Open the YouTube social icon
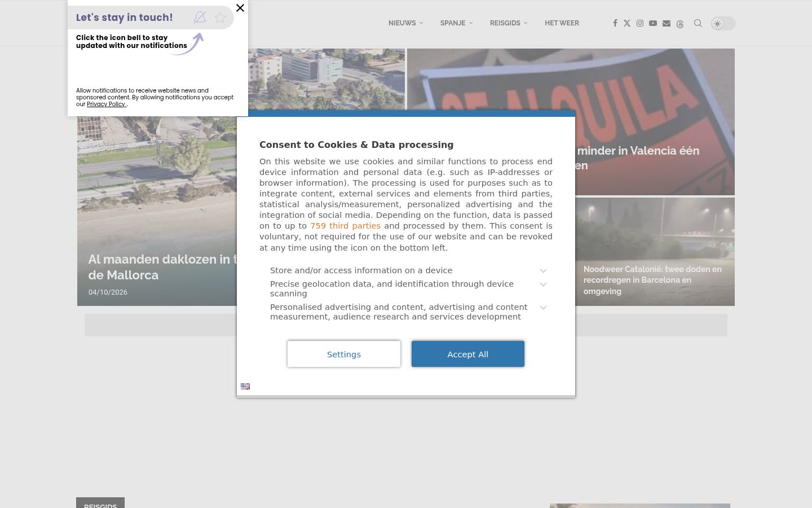The height and width of the screenshot is (508, 812). point(653,23)
